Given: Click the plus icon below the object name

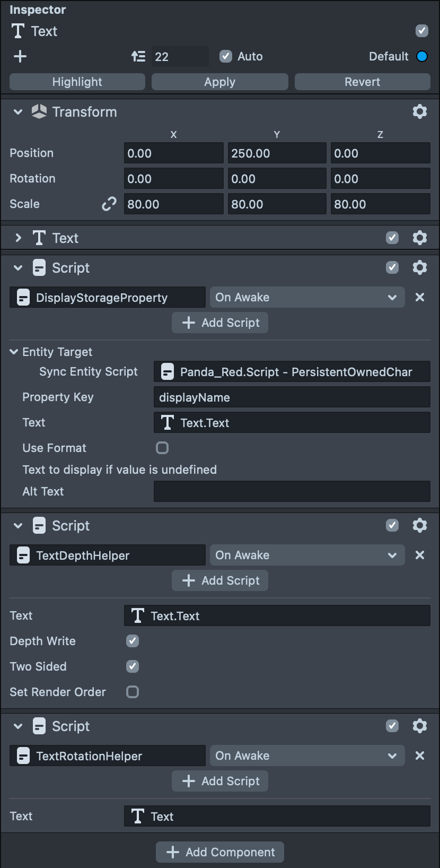Looking at the screenshot, I should click(20, 56).
